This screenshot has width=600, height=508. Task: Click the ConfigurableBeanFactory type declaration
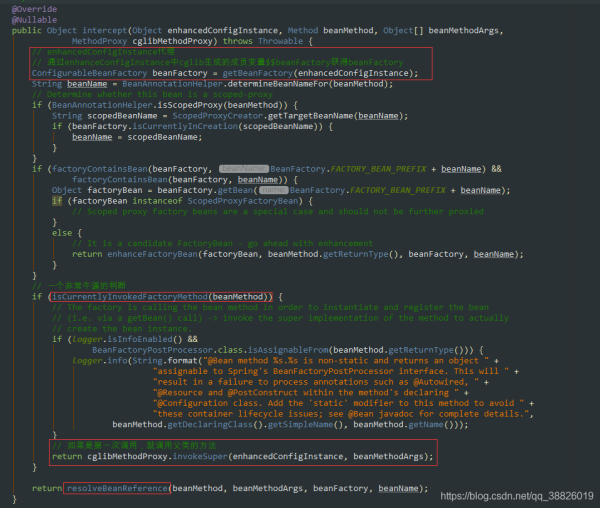coord(89,73)
